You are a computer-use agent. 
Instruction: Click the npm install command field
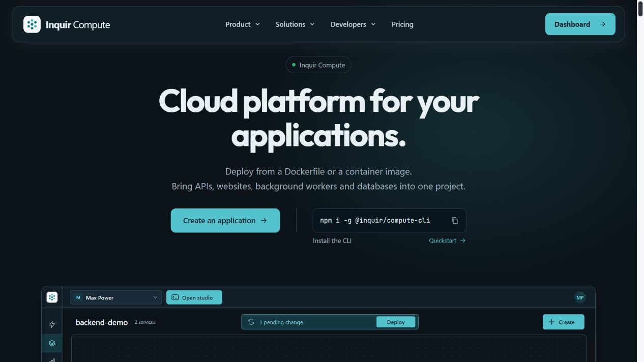click(389, 221)
